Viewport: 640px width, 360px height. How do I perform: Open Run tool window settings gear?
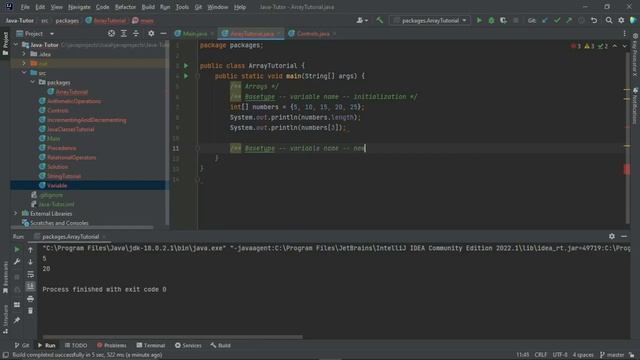tap(611, 236)
